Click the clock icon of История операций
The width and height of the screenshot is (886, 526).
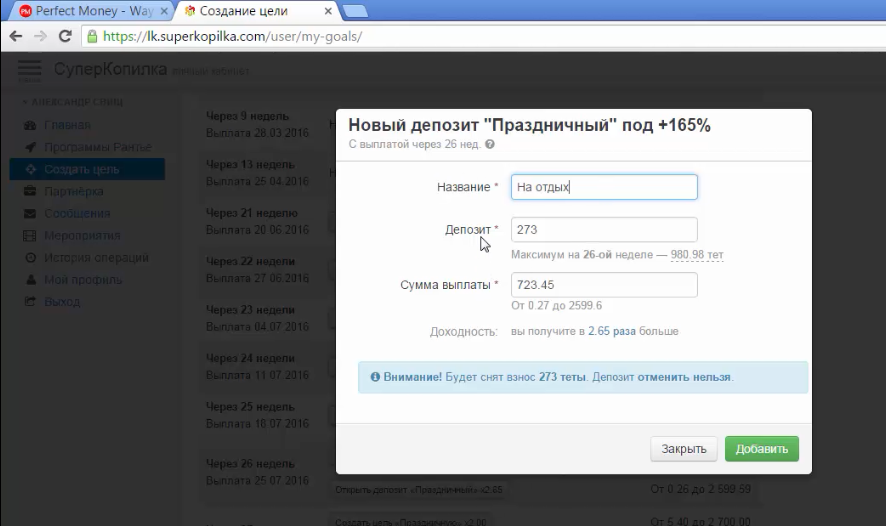[x=31, y=258]
